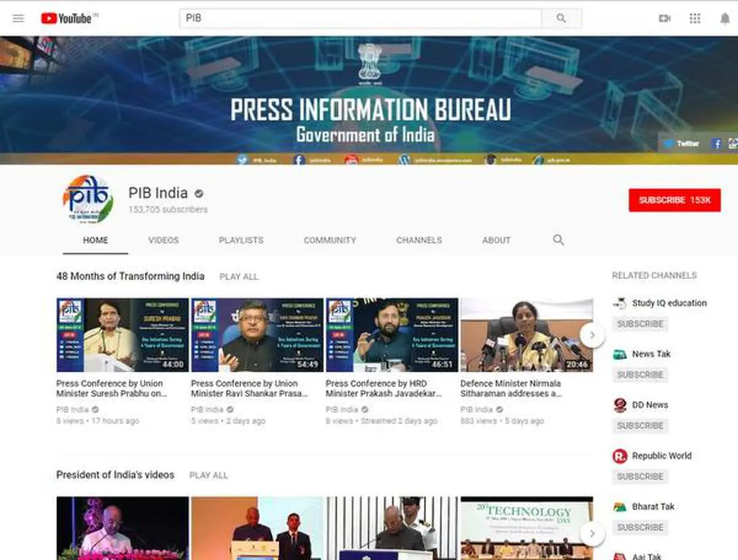Select the HOME tab

coord(95,240)
